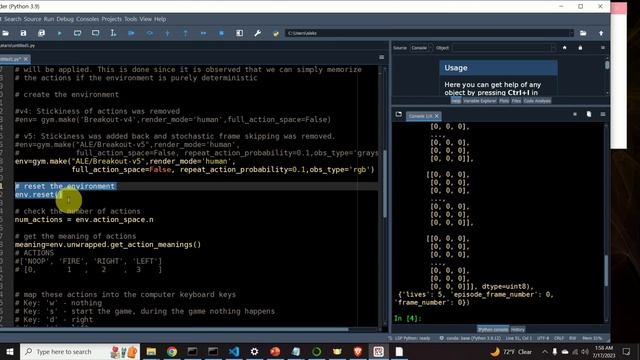Open Visual Studio Code from the taskbar
Viewport: 640px width, 360px height.
tap(234, 351)
